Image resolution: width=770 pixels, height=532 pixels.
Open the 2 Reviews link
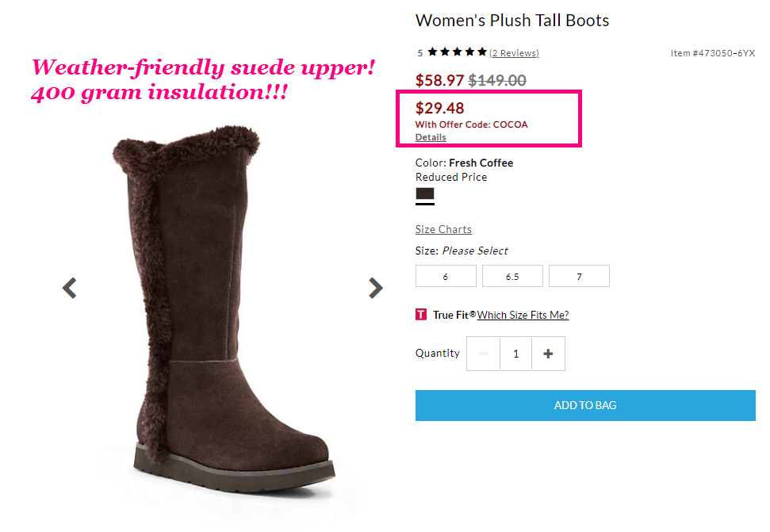pos(514,53)
